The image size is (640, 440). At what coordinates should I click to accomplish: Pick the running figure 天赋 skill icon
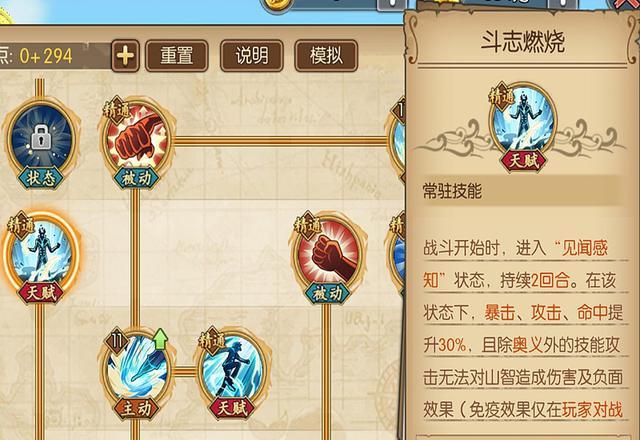pyautogui.click(x=233, y=367)
